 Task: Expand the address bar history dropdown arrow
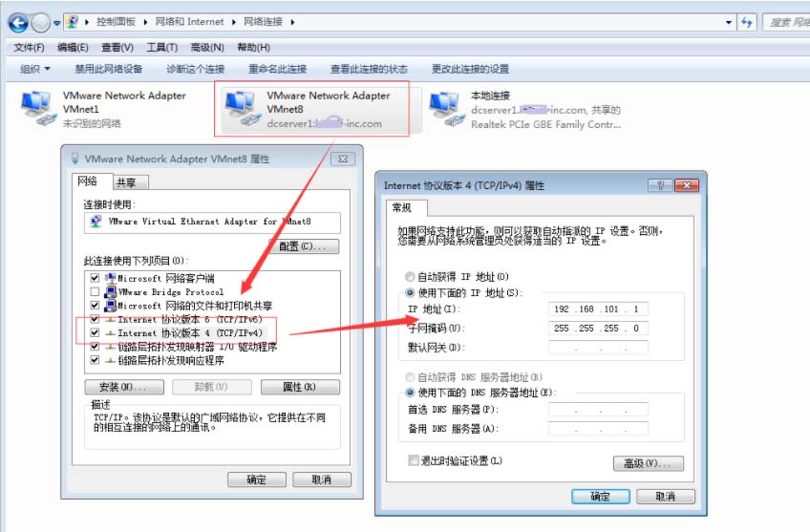(x=730, y=21)
